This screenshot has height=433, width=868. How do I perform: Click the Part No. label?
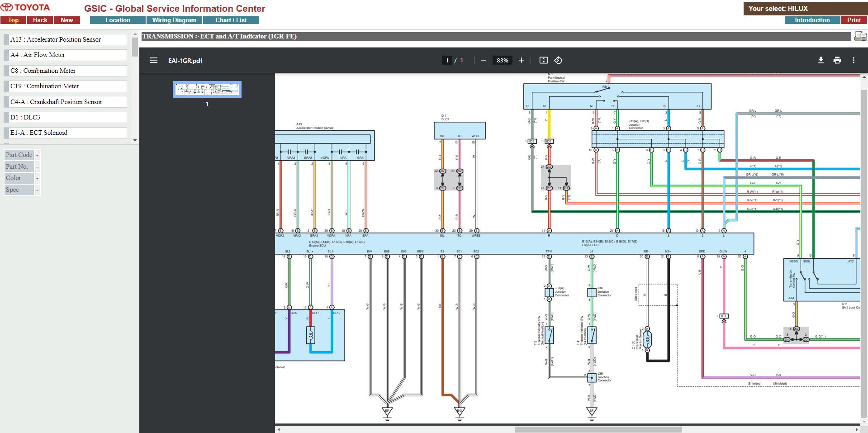point(19,167)
